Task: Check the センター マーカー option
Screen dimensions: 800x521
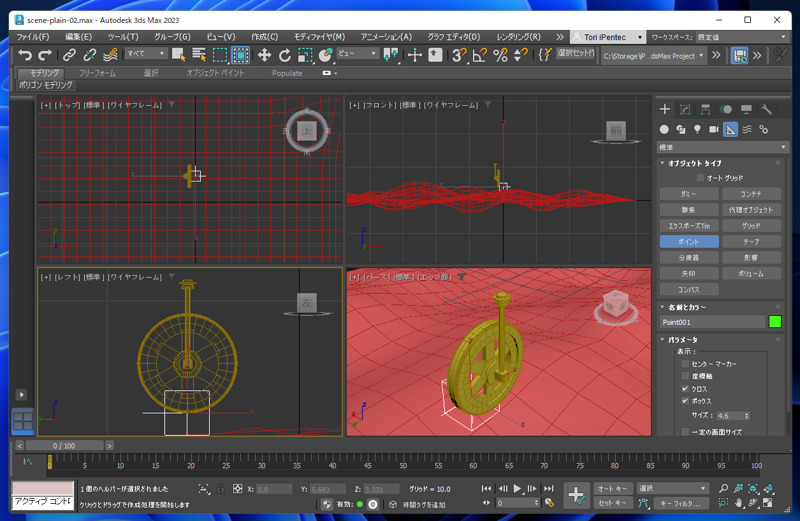Action: pos(685,364)
